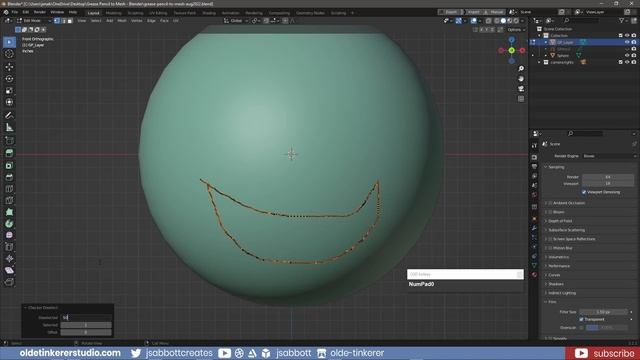Viewport: 640px width, 360px height.
Task: Open the Mesh menu
Action: [x=122, y=20]
